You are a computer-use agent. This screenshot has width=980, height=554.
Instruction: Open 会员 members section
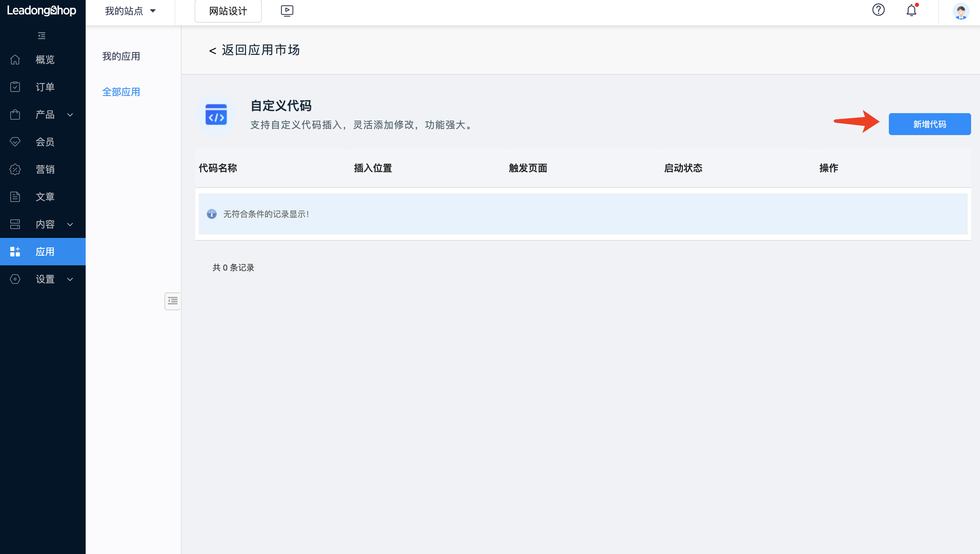click(45, 142)
